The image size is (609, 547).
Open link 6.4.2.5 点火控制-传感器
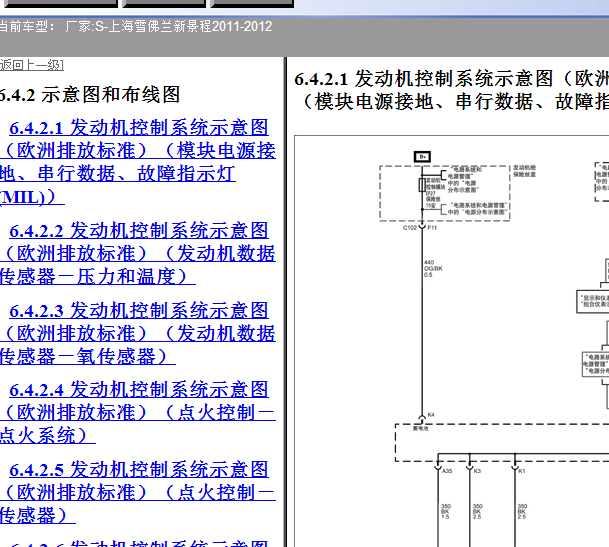point(138,493)
